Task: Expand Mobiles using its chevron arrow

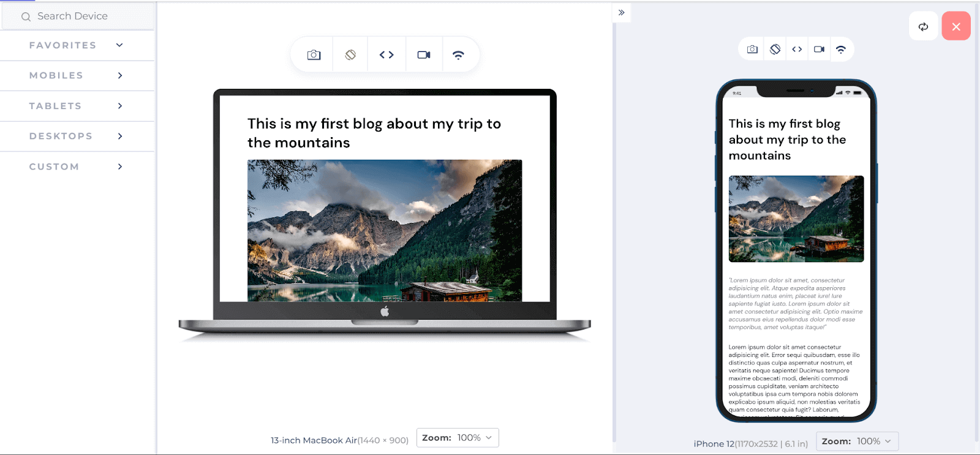Action: coord(120,75)
